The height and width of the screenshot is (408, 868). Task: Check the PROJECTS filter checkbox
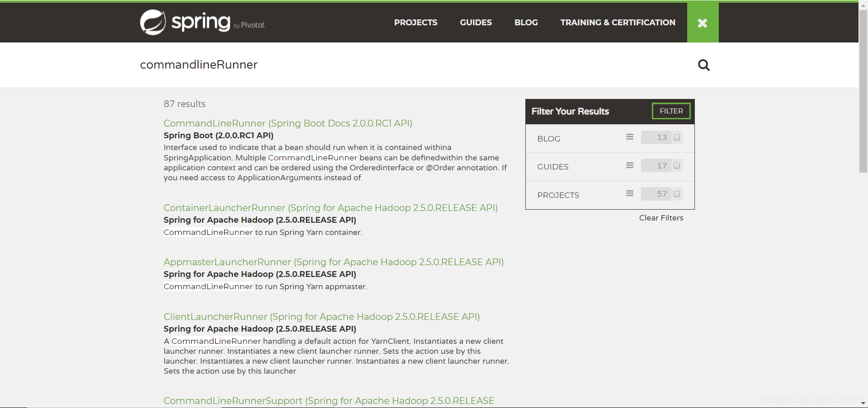click(x=677, y=194)
